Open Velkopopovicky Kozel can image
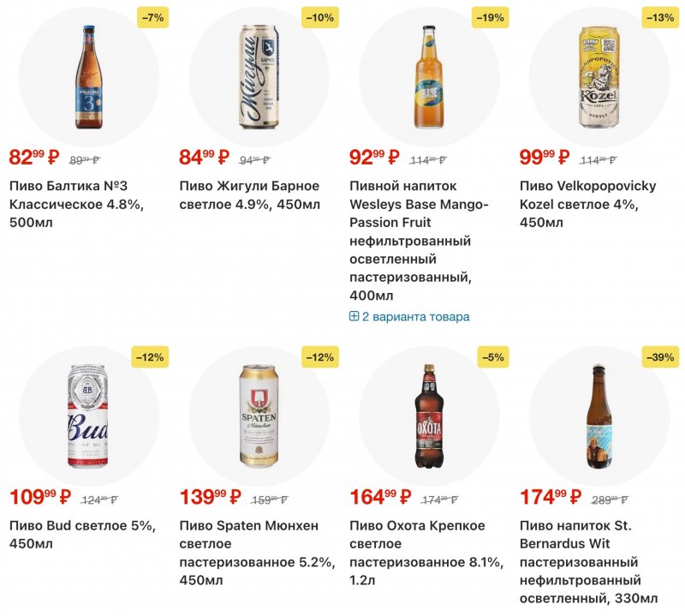 (599, 75)
